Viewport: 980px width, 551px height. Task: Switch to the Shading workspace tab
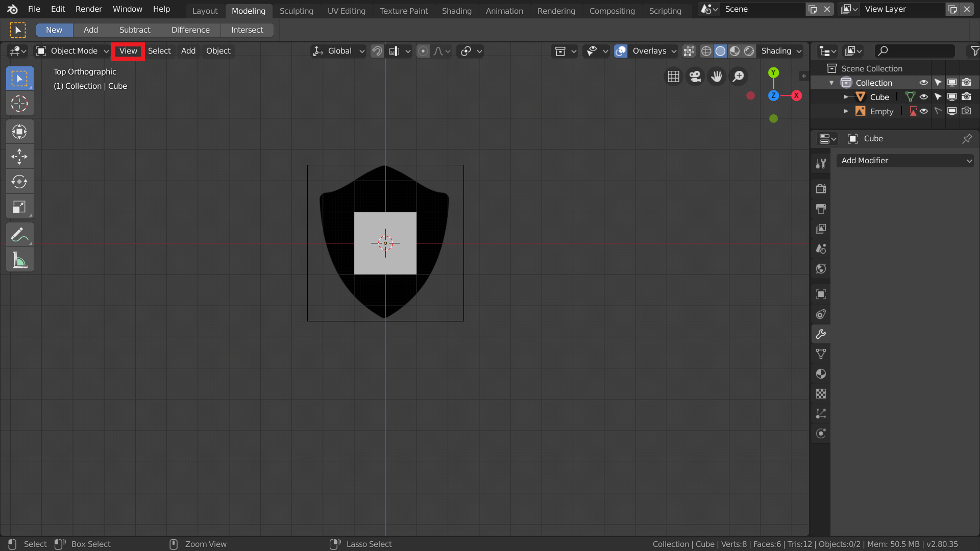pos(457,11)
